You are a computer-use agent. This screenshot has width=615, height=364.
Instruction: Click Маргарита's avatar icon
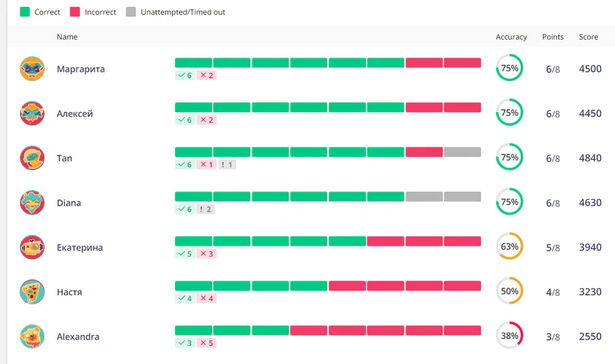coord(32,69)
